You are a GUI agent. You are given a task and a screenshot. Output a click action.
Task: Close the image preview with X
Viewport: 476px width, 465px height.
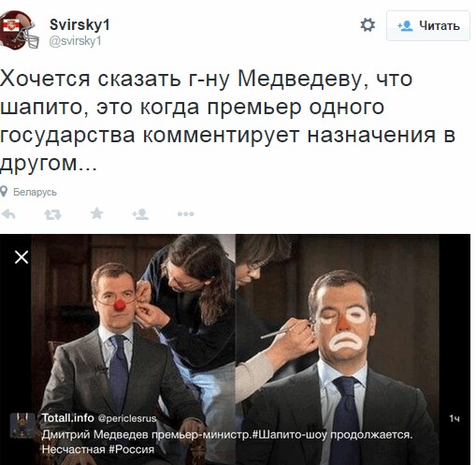[x=22, y=257]
